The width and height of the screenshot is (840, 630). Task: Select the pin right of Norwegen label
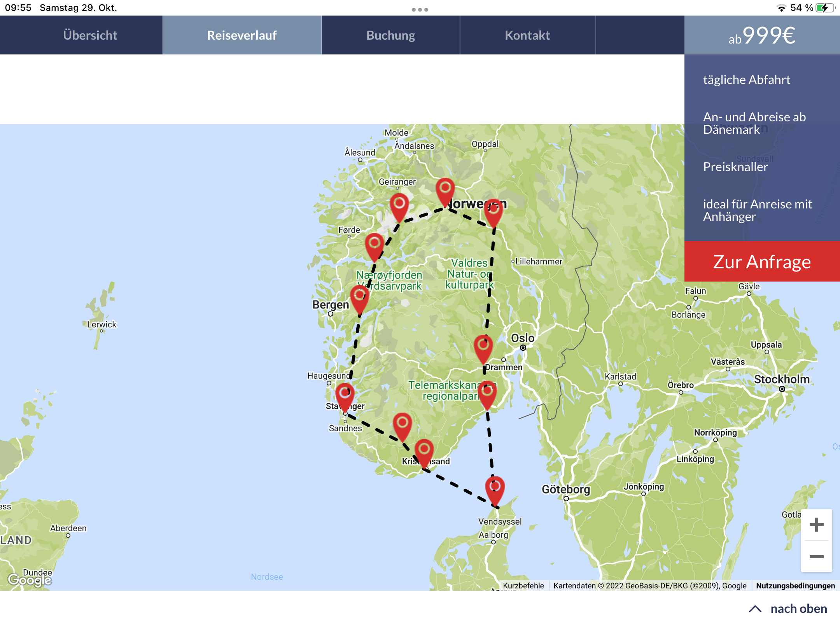coord(493,213)
